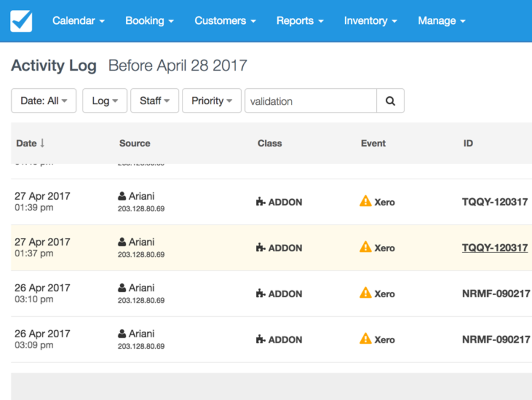Click the magnifier search button

390,101
